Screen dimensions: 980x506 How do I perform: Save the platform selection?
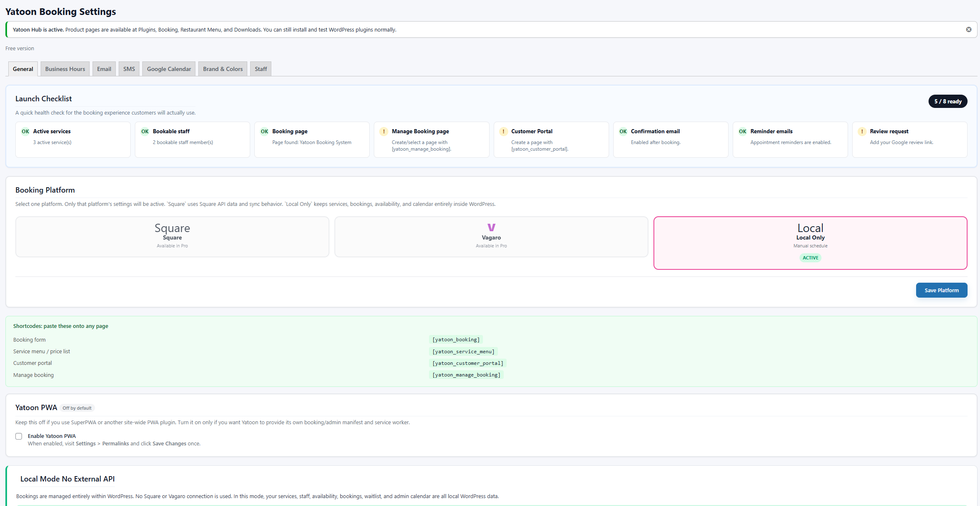coord(941,290)
